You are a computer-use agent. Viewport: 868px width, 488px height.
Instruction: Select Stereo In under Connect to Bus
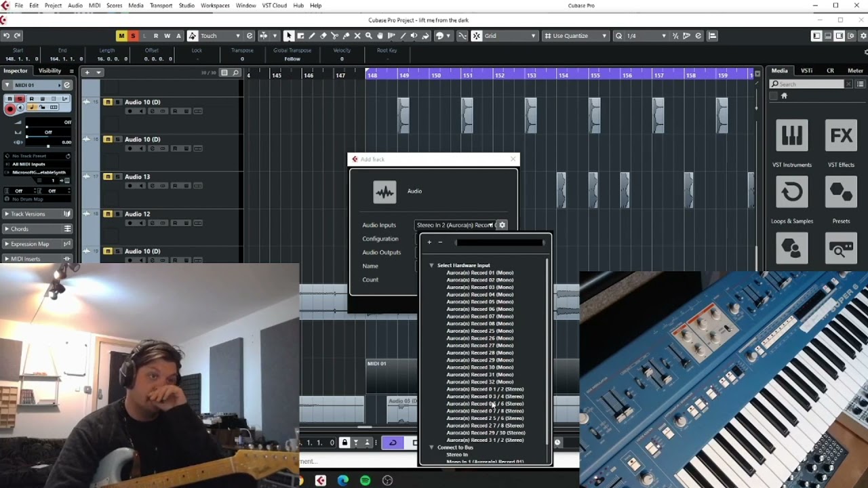tap(457, 455)
